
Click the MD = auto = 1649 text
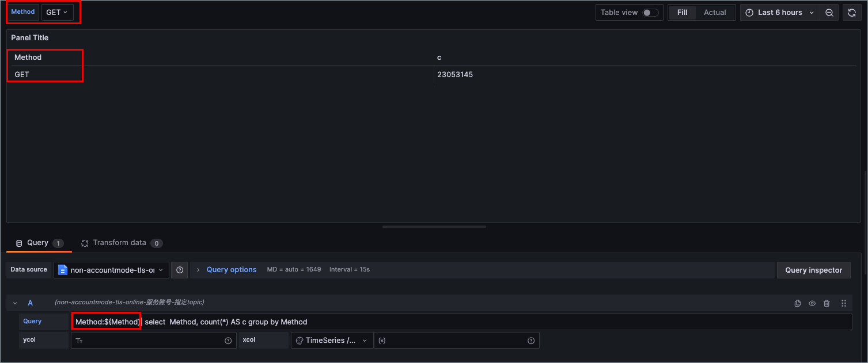294,270
